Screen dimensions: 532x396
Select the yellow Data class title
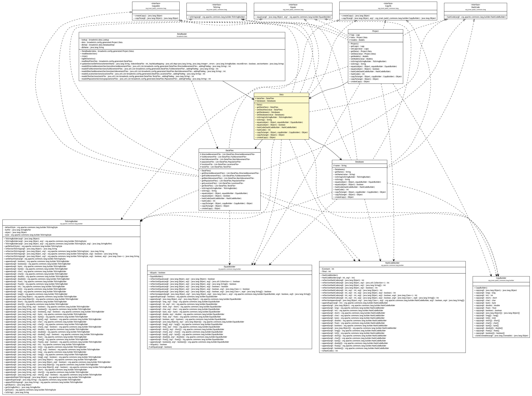pos(281,95)
